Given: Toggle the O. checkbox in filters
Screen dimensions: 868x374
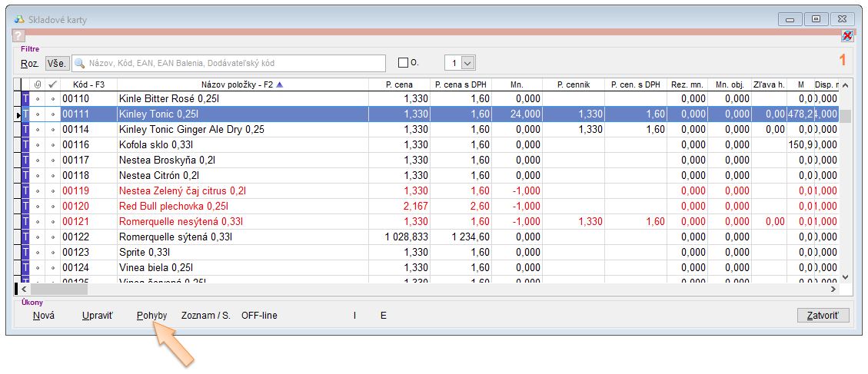Looking at the screenshot, I should (x=403, y=62).
